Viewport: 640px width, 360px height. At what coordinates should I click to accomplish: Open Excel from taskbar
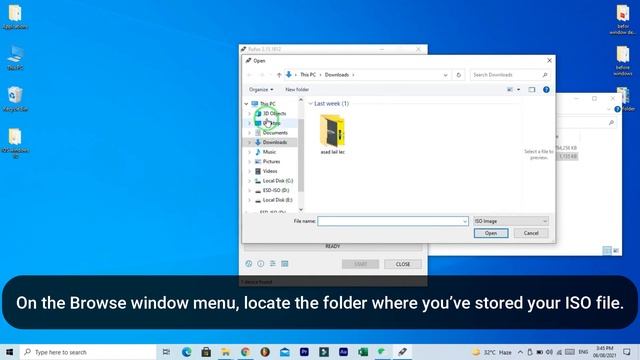[363, 352]
